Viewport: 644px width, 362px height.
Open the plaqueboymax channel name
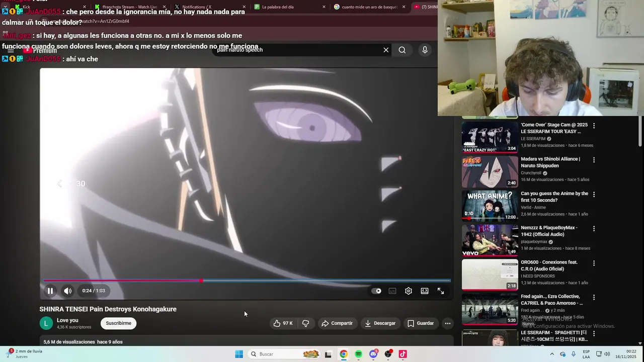click(x=534, y=242)
